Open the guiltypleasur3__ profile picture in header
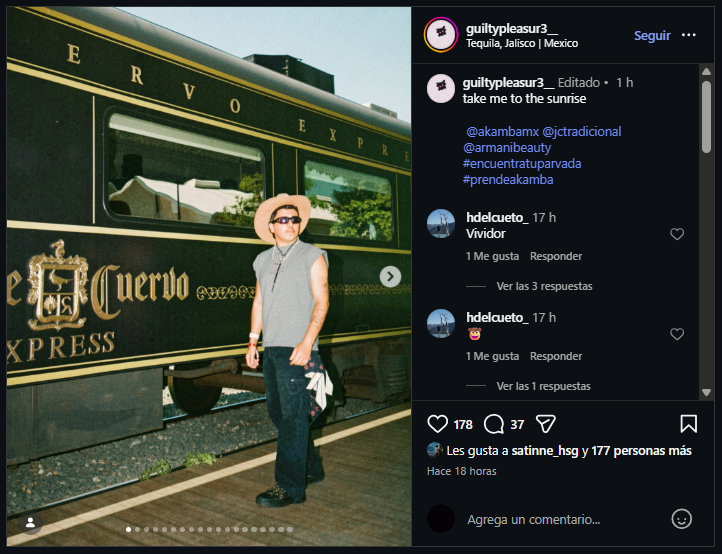The height and width of the screenshot is (554, 722). 441,35
